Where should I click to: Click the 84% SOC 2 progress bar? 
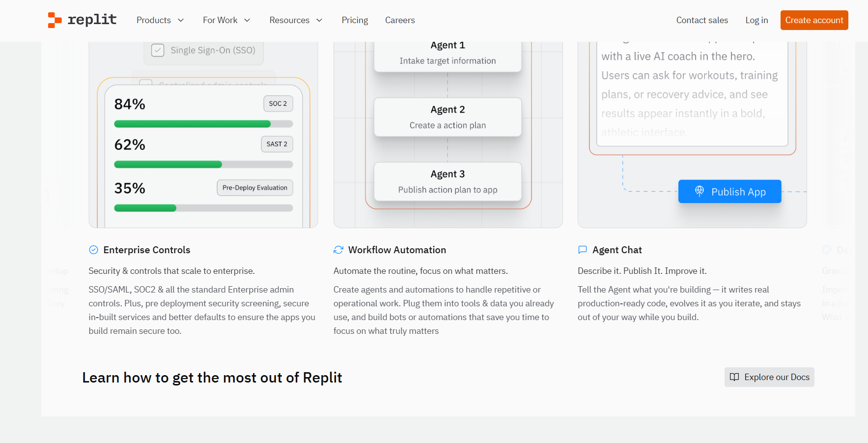point(203,124)
